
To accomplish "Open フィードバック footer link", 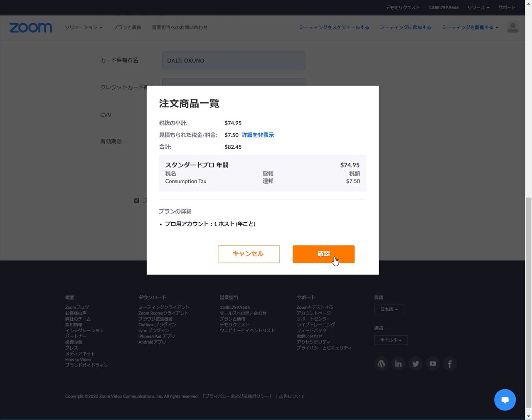I will tap(312, 331).
